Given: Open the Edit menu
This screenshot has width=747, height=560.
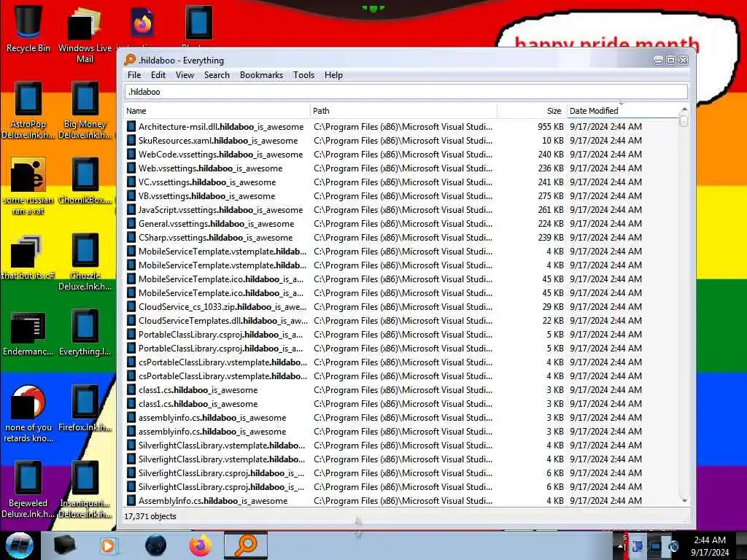Looking at the screenshot, I should coord(158,75).
